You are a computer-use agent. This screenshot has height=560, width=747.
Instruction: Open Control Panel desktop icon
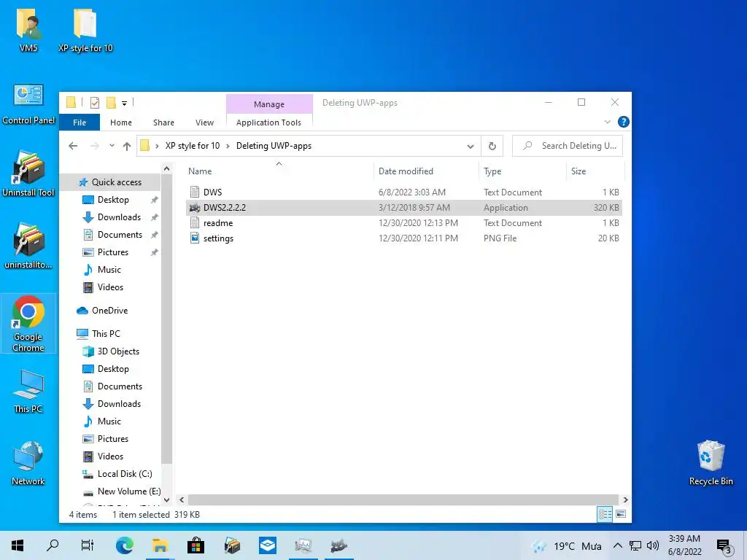[28, 104]
